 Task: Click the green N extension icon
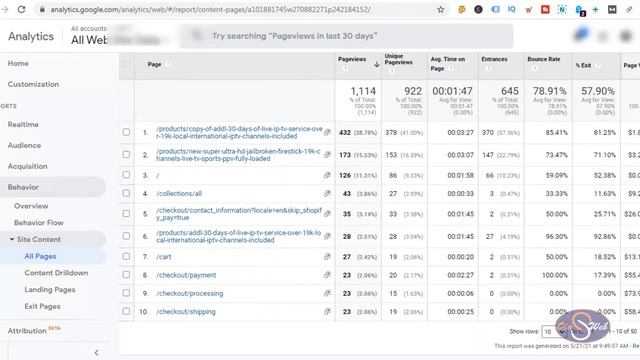click(x=562, y=9)
